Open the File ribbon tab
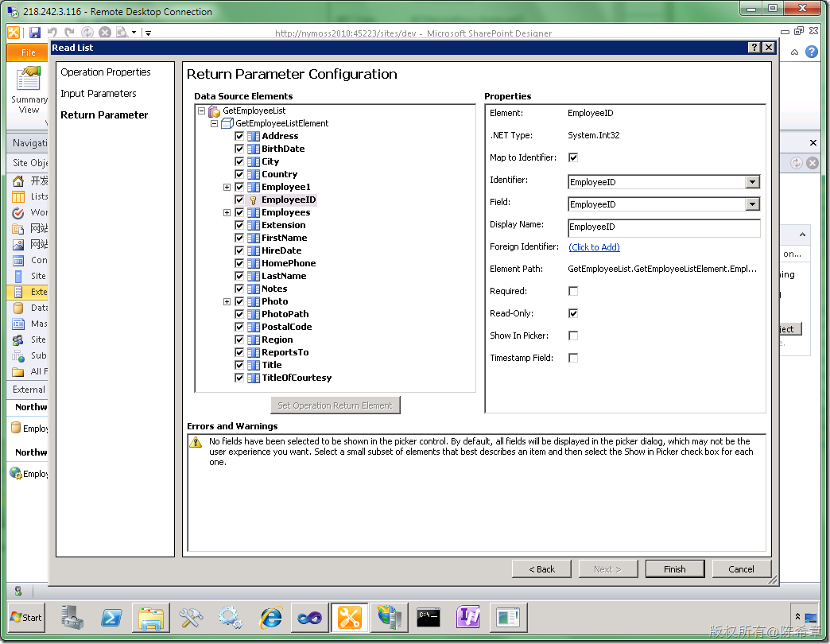Viewport: 830px width, 644px height. click(28, 52)
